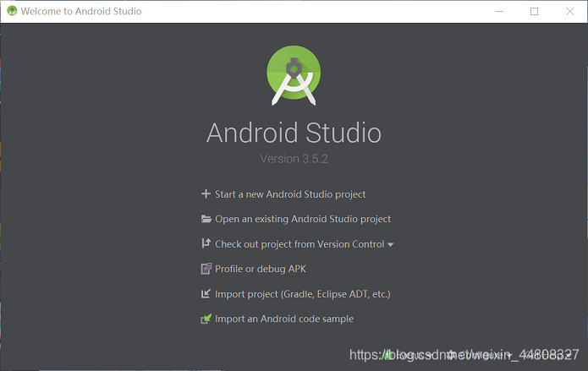Click the version control checkout icon
This screenshot has width=588, height=371.
[206, 243]
